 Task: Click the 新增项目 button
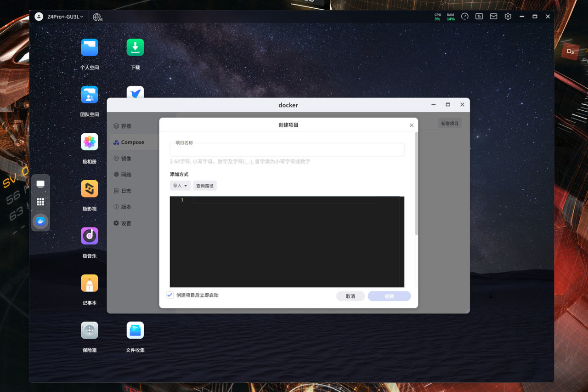tap(450, 123)
